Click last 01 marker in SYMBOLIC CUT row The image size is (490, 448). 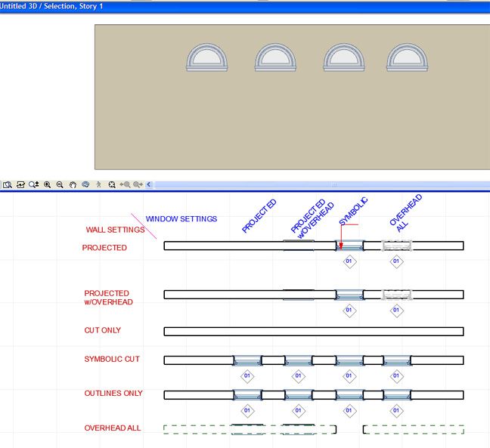coord(396,375)
